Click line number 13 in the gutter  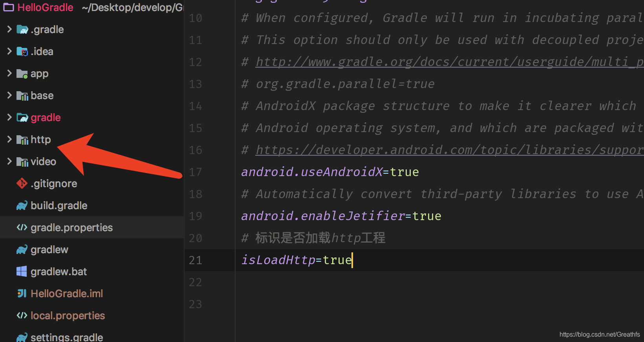196,84
